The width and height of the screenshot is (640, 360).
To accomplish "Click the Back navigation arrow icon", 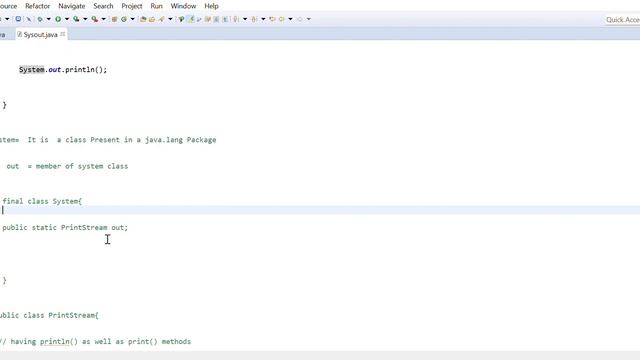I will 281,19.
